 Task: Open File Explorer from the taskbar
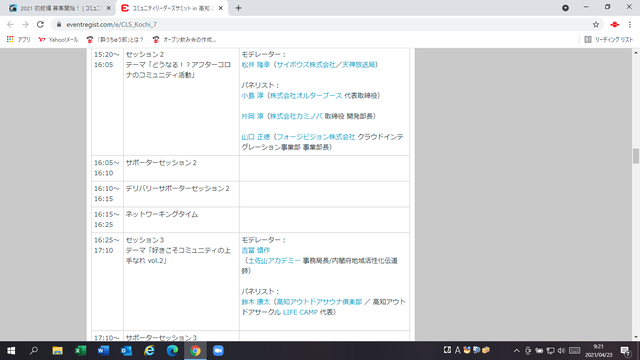point(57,351)
